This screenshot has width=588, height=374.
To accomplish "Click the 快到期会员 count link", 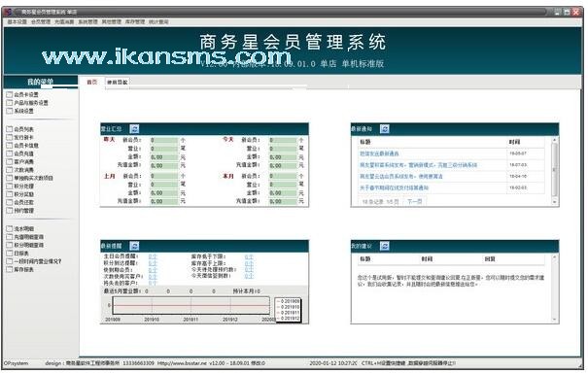I will point(153,270).
